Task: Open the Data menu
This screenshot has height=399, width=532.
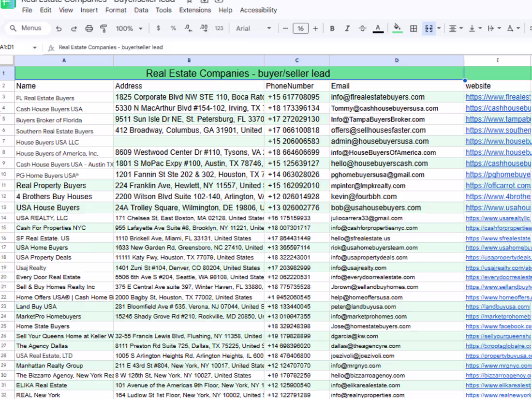Action: click(x=141, y=10)
